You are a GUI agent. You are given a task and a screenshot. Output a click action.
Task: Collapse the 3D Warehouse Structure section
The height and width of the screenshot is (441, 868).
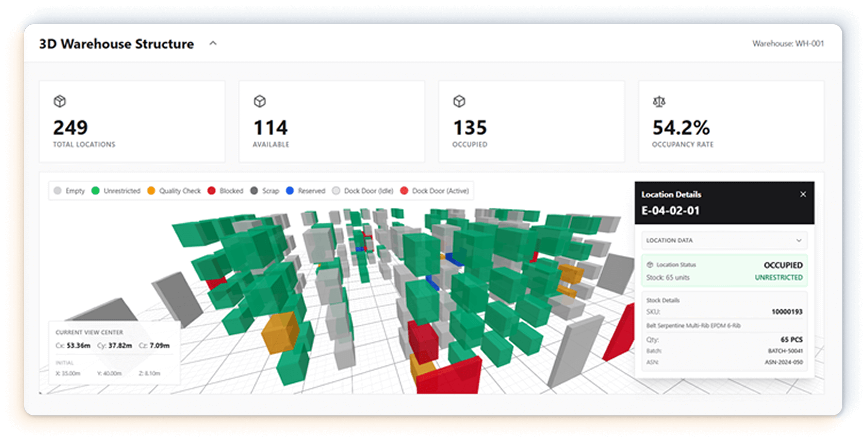(213, 44)
